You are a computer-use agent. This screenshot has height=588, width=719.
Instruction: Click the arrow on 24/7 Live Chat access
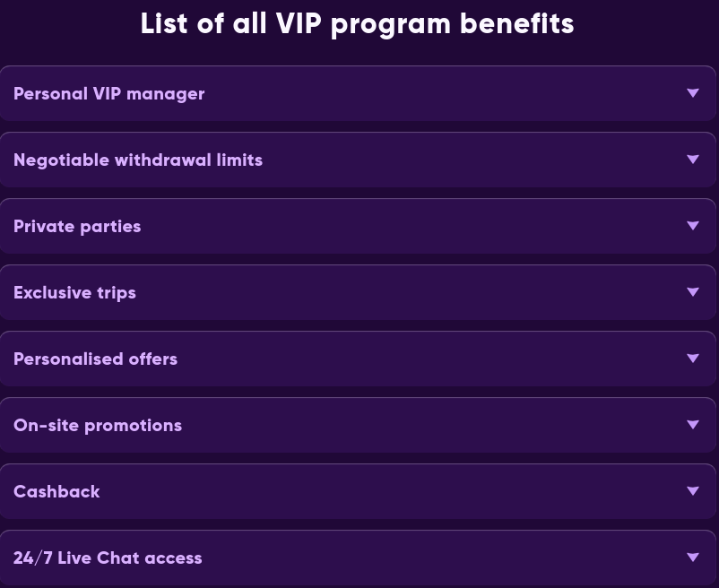coord(692,557)
